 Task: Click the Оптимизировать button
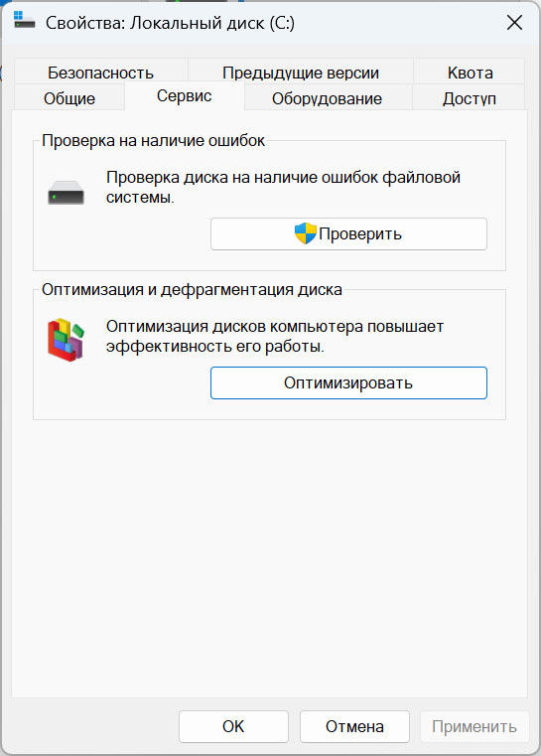click(348, 382)
